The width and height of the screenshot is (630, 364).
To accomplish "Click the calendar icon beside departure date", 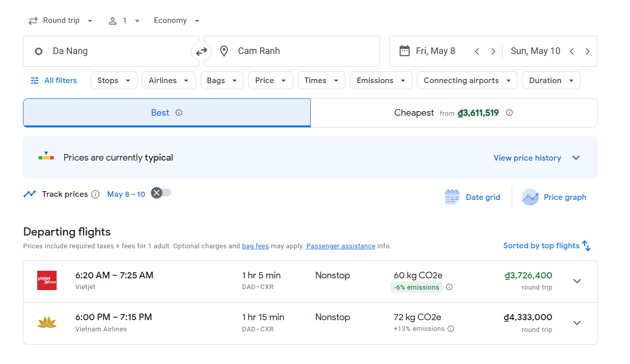I will pyautogui.click(x=405, y=50).
